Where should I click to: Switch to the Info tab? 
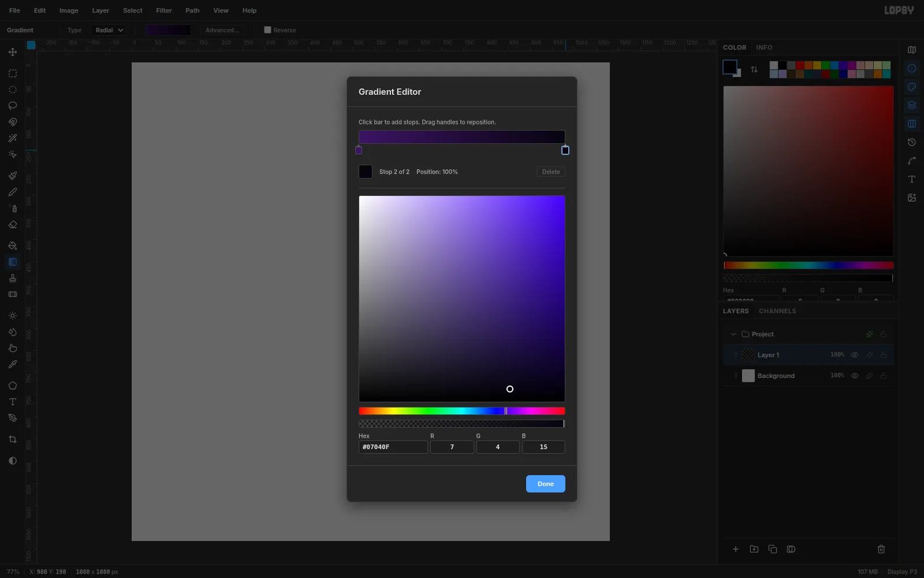(764, 47)
